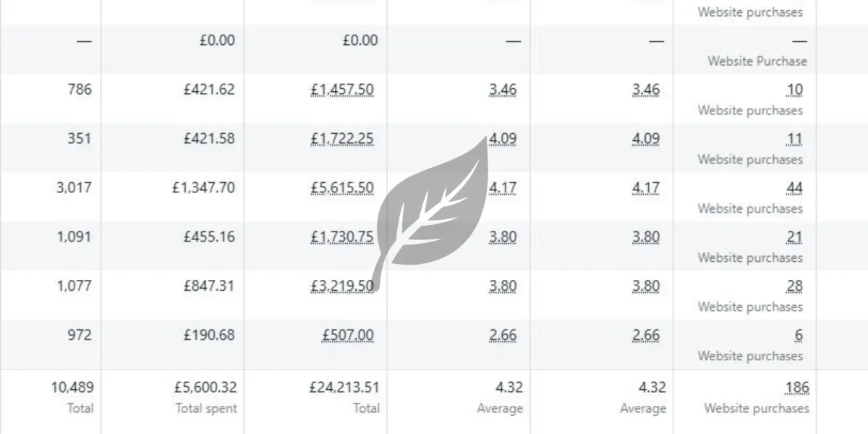
Task: Select the £1,347.70 amount spent cell
Action: (x=203, y=188)
